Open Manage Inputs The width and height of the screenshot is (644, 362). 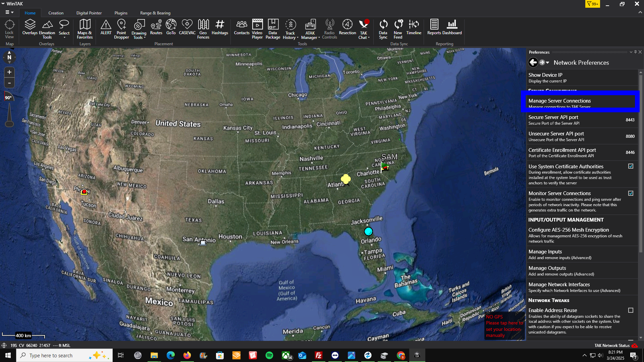tap(582, 254)
